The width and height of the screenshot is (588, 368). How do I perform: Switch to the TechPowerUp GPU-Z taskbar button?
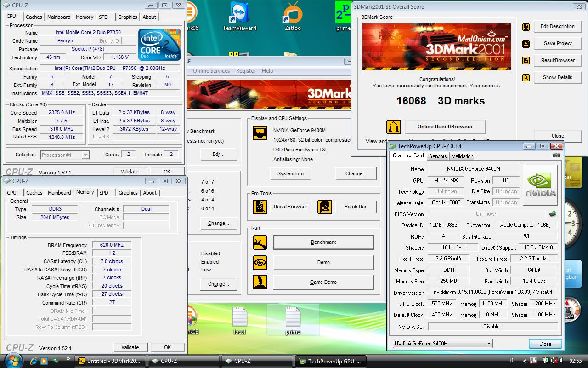[331, 361]
